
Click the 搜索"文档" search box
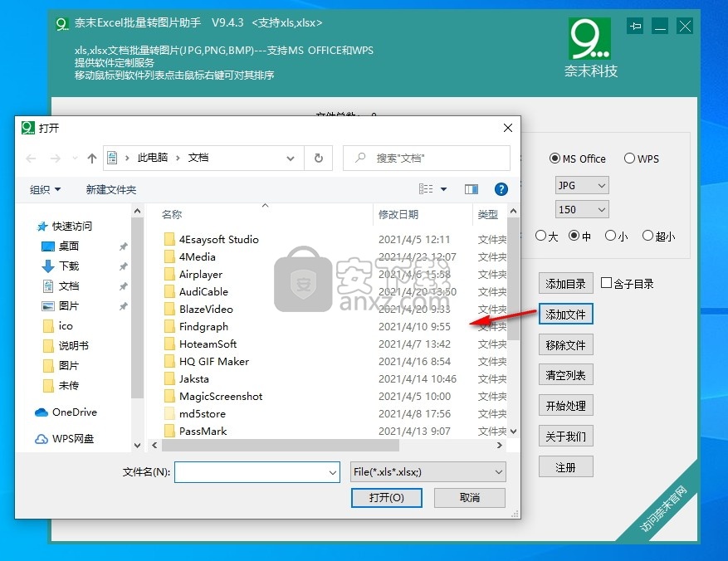tap(426, 159)
